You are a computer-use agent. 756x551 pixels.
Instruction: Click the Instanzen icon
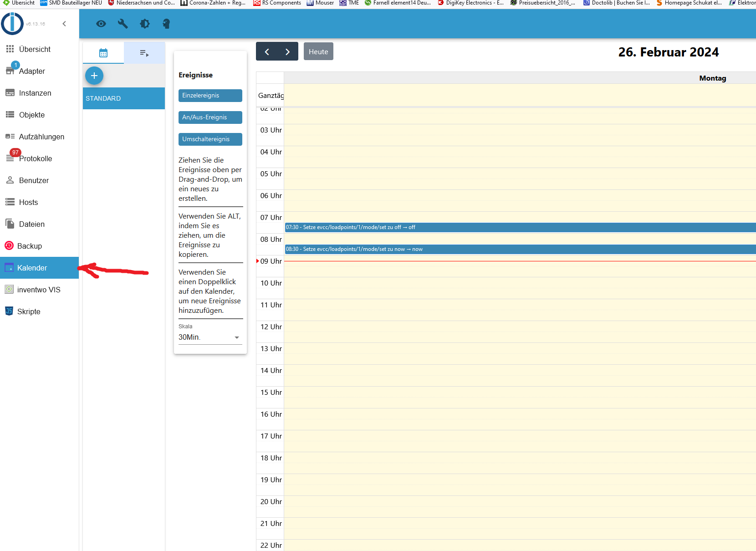click(10, 93)
